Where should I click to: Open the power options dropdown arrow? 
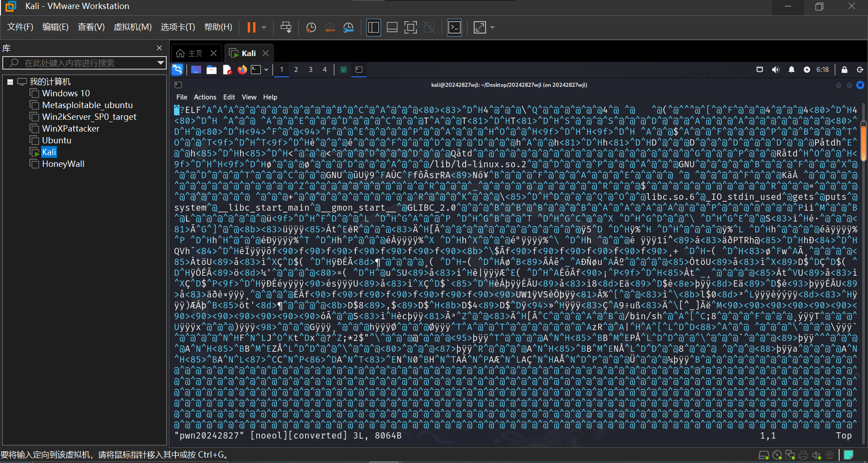264,28
